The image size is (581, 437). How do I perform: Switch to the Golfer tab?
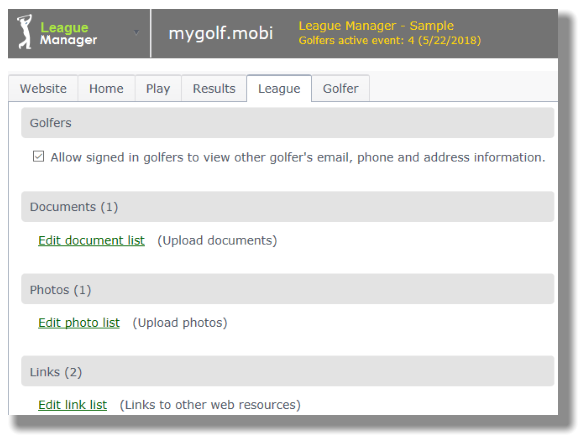pos(341,89)
